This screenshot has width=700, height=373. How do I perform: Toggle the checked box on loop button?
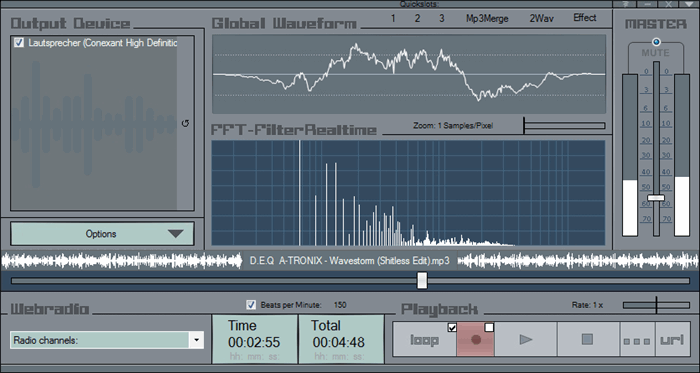coord(452,327)
